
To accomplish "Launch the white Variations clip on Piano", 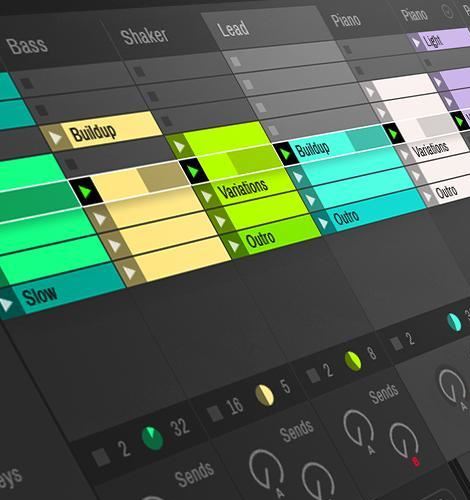I will [x=405, y=155].
